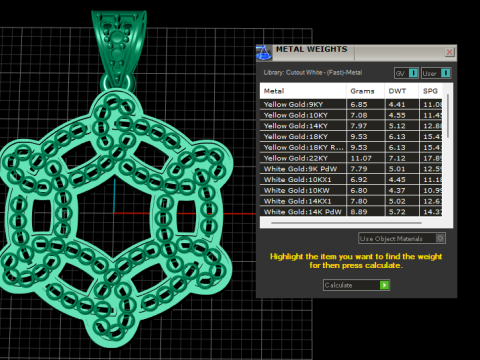The width and height of the screenshot is (480, 360).
Task: Select the Yellow Gold:10KY row
Action: point(351,115)
